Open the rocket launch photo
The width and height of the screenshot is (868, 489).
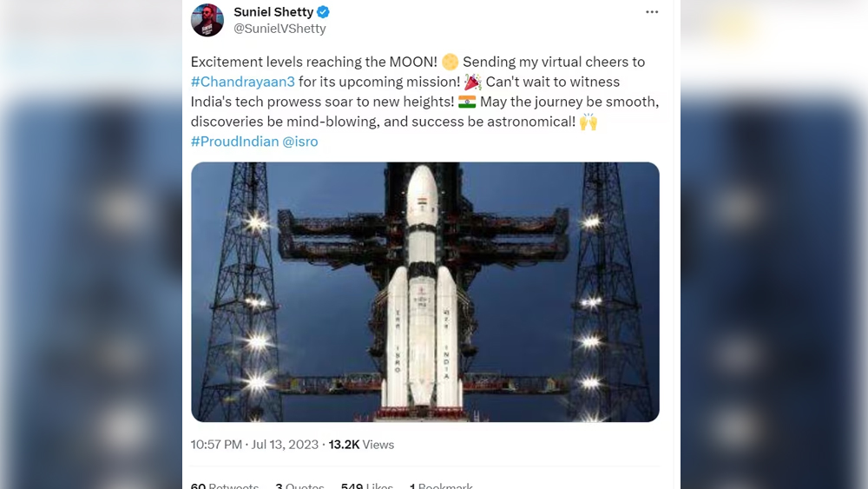pos(424,292)
